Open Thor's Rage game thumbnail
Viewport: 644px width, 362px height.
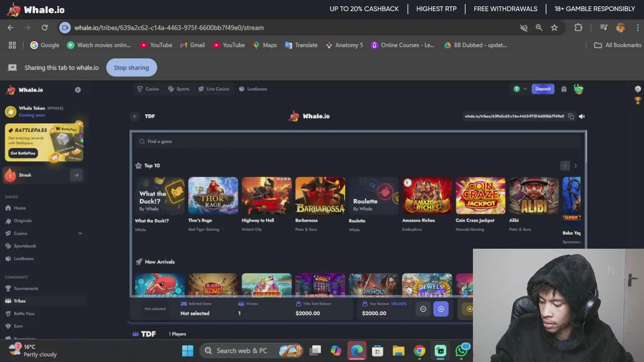[x=213, y=196]
